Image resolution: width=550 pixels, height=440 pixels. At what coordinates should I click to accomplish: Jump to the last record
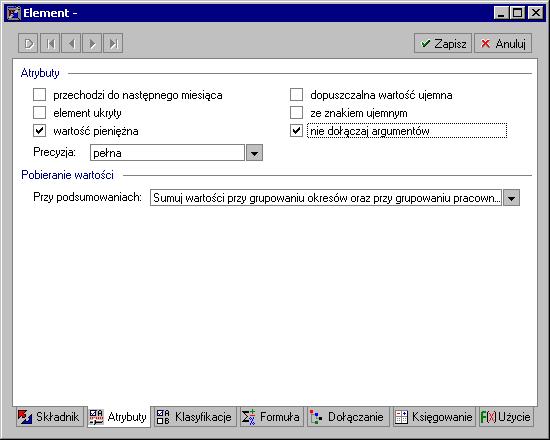[x=113, y=44]
